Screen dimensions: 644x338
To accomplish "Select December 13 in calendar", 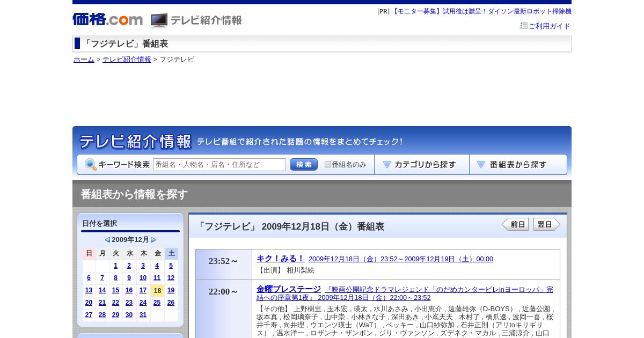I will [x=89, y=290].
